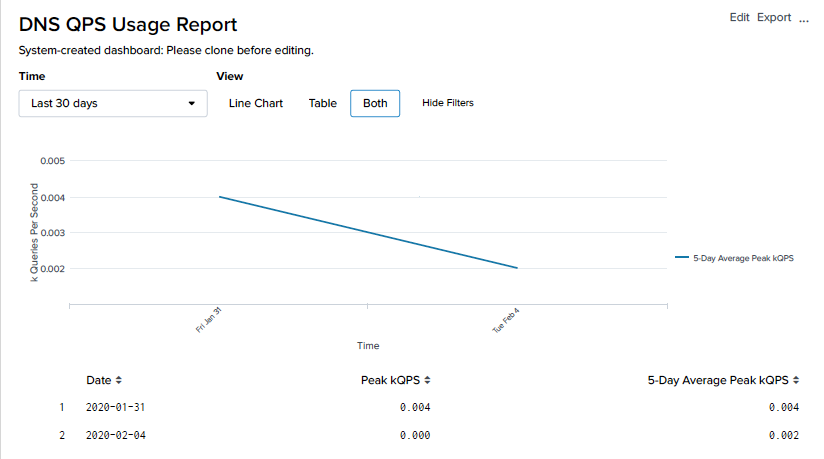Click the Fri Jan 31 axis label
This screenshot has width=824, height=459.
point(208,320)
